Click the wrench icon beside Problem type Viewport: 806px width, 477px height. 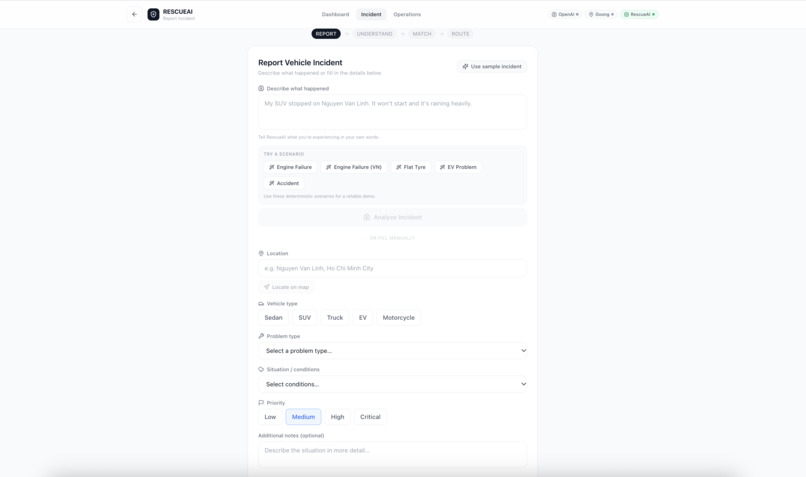(x=261, y=336)
